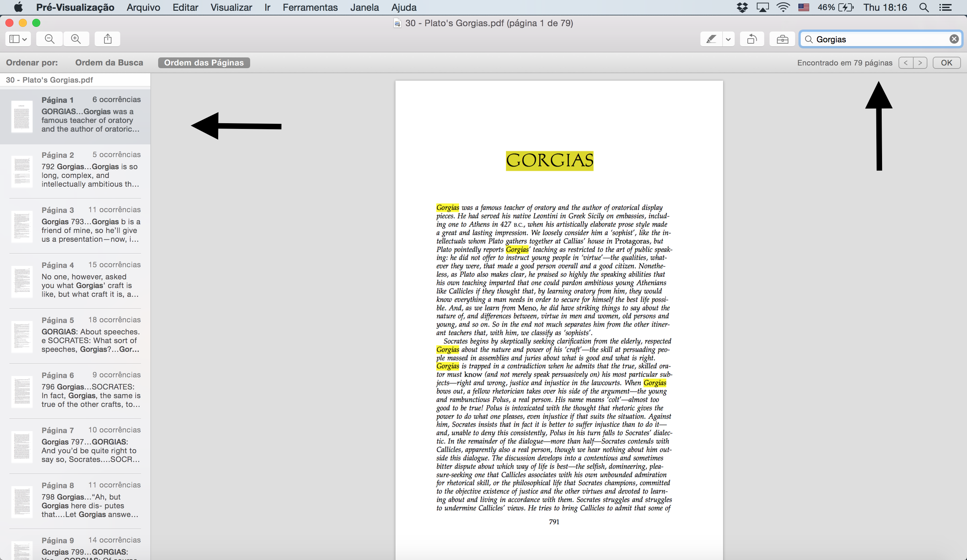The height and width of the screenshot is (560, 967).
Task: Open the Janela menu
Action: (x=365, y=7)
